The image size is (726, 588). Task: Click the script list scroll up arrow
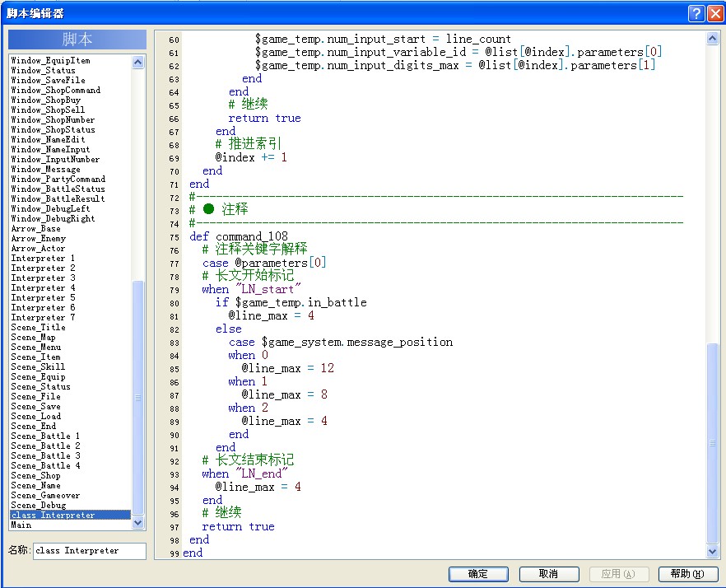138,62
